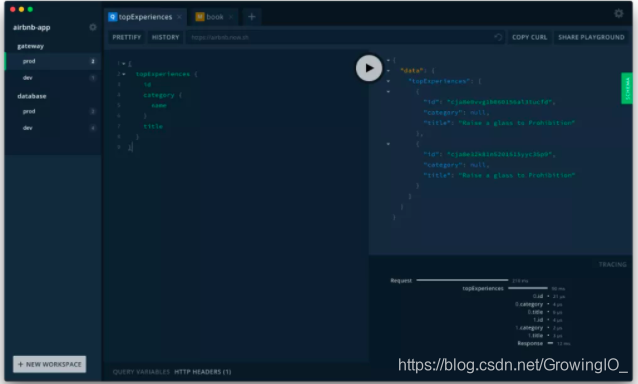This screenshot has width=638, height=384.
Task: Click the title field in the query editor
Action: coord(153,127)
